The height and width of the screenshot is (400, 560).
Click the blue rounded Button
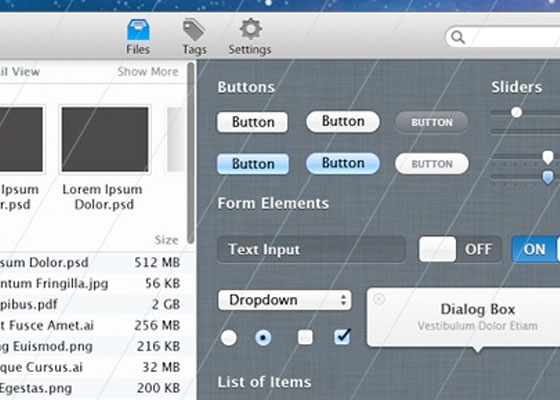click(343, 163)
